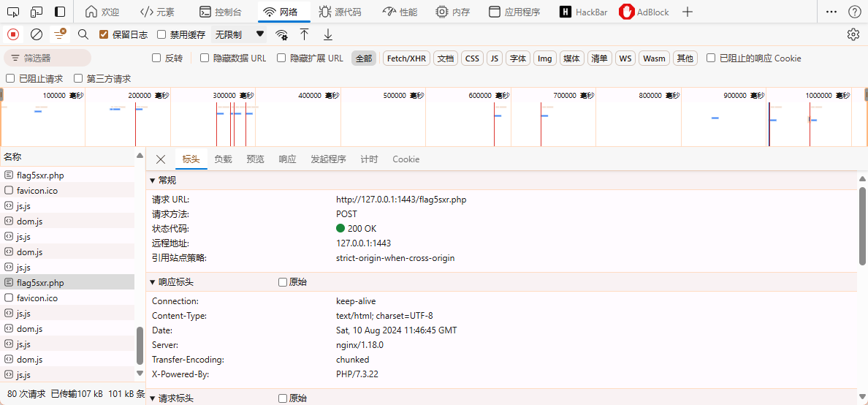The width and height of the screenshot is (868, 405).
Task: Close the request details pane
Action: coord(161,159)
